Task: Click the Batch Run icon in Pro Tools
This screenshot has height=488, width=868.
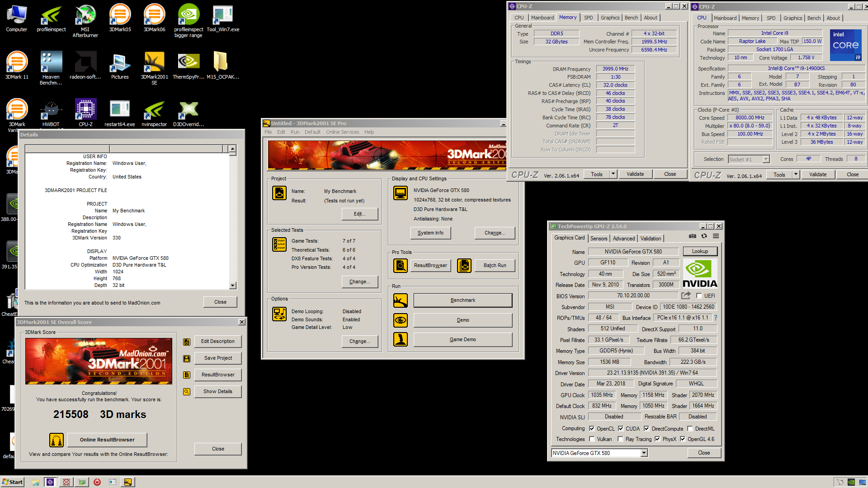Action: (464, 266)
